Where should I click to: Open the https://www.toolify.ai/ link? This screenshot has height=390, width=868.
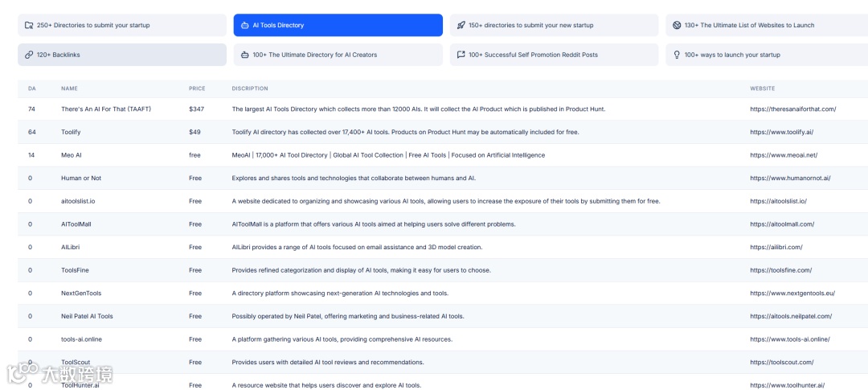coord(782,132)
